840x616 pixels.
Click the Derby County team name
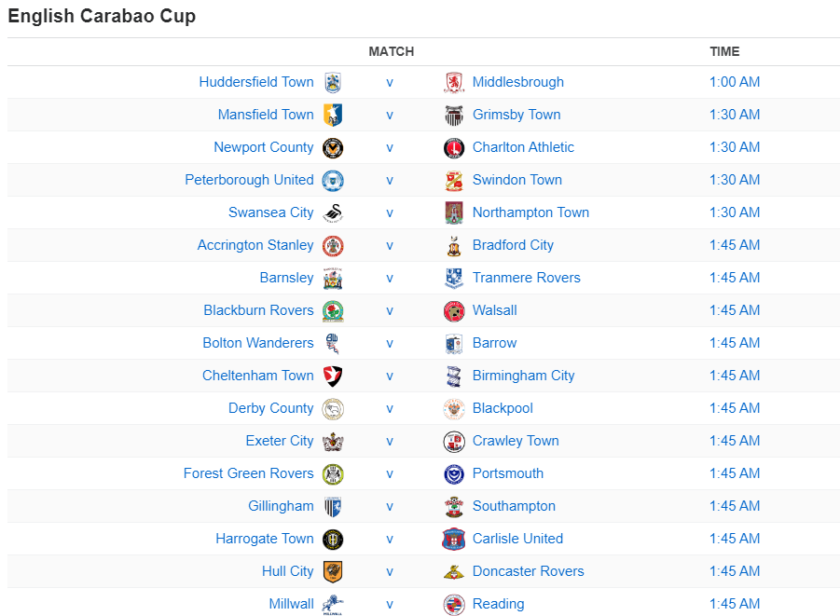270,408
